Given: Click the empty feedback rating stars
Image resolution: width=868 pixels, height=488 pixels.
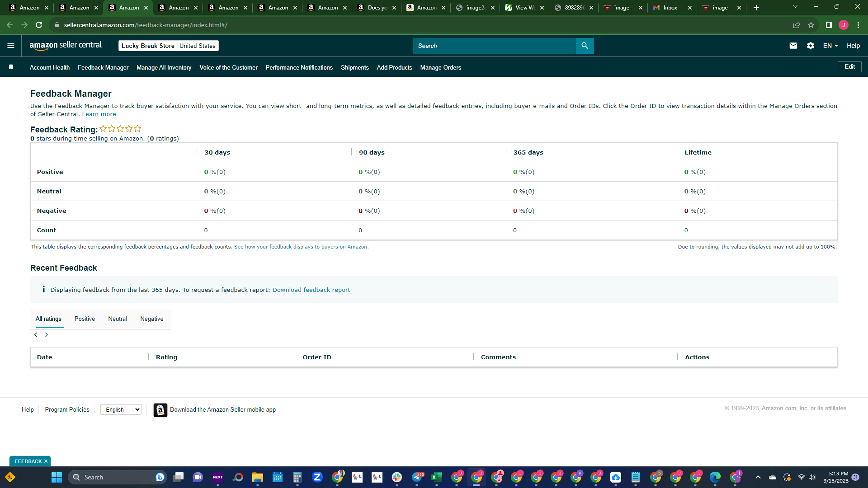Looking at the screenshot, I should [x=120, y=129].
